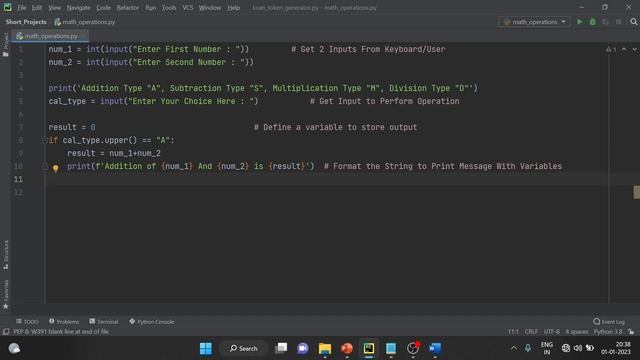Place cursor on line 7 result = 0

(x=72, y=127)
